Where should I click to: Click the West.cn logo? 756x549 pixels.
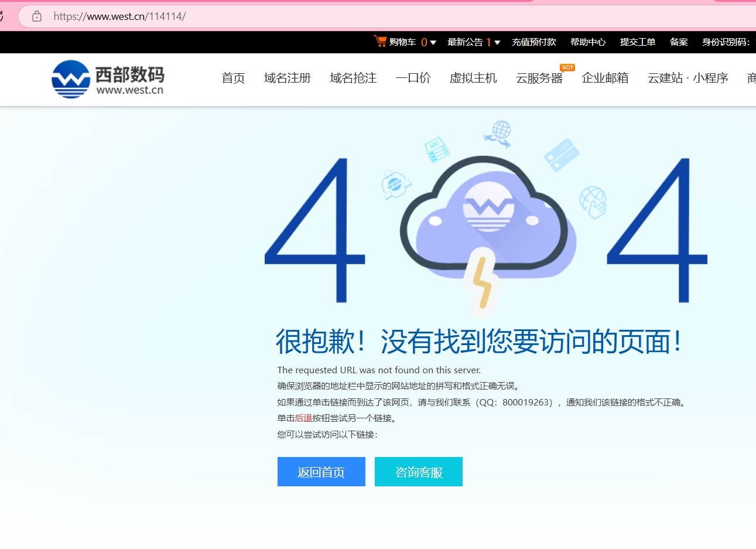click(108, 79)
